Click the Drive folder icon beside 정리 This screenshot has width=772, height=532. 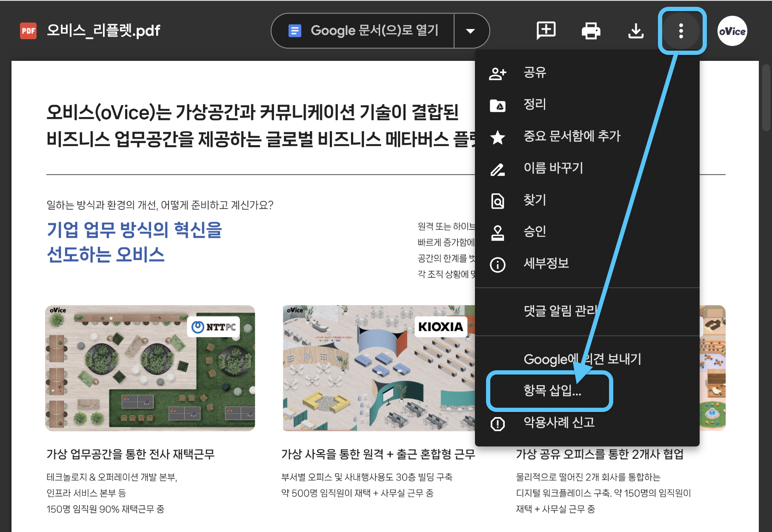click(498, 105)
